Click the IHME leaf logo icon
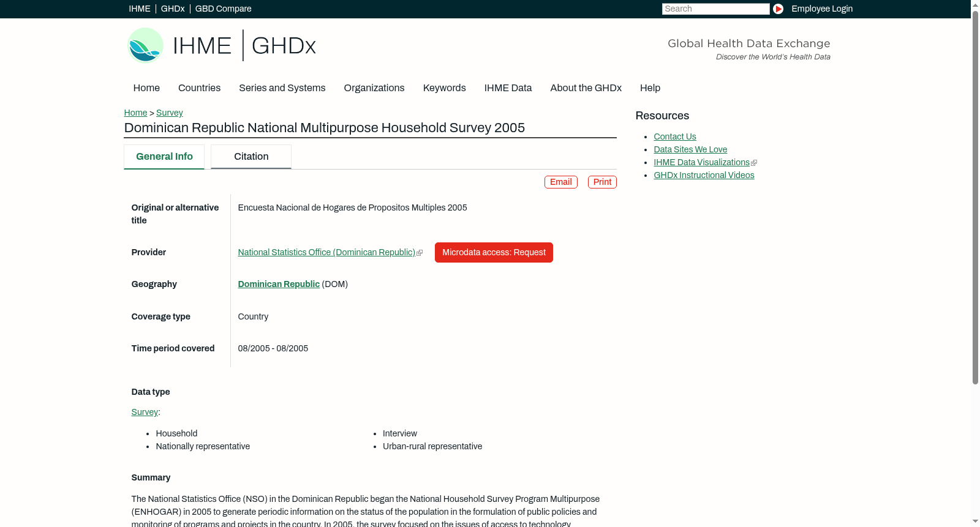Viewport: 980px width, 527px height. click(x=145, y=45)
